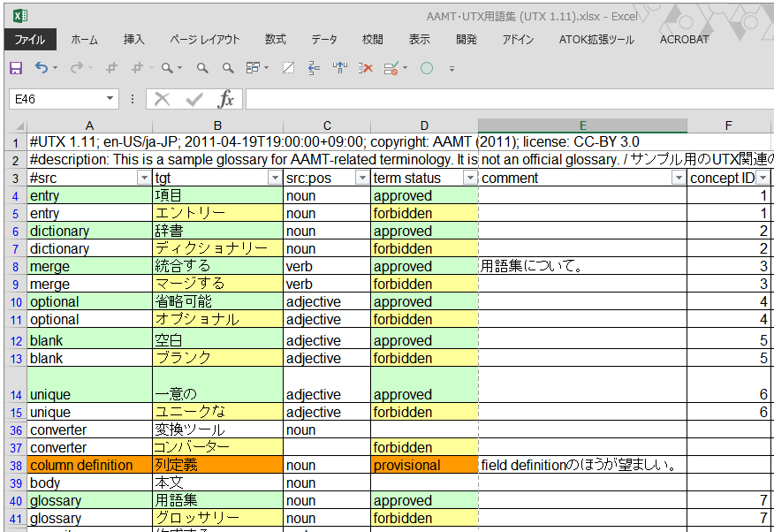The image size is (774, 532).
Task: Click the red X delete rows icon
Action: pyautogui.click(x=366, y=68)
